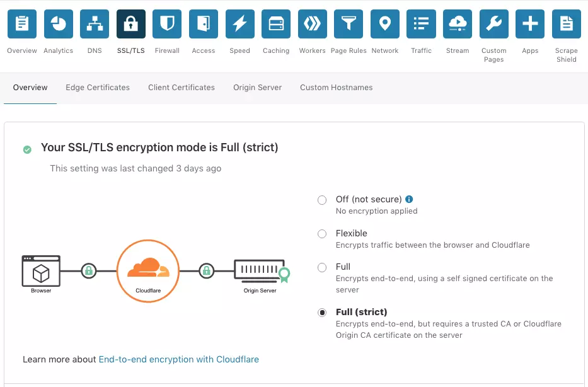Open the Overview clipboard icon
The width and height of the screenshot is (588, 387).
[x=22, y=24]
